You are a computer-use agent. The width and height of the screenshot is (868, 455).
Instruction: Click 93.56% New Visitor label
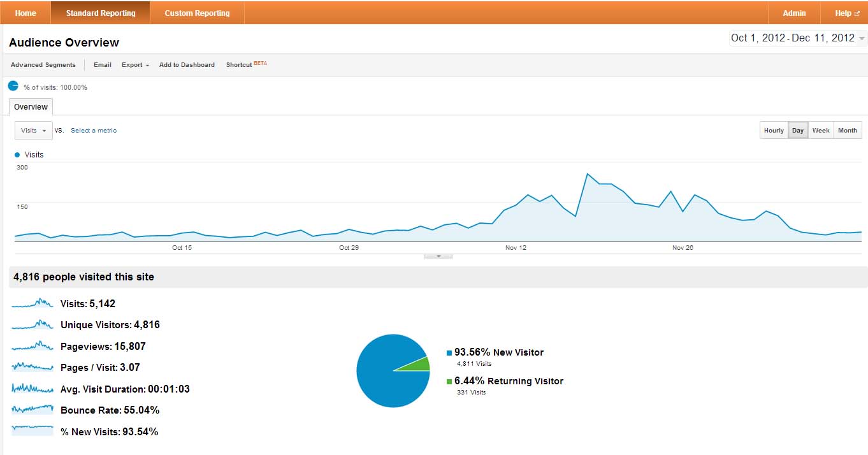click(499, 352)
